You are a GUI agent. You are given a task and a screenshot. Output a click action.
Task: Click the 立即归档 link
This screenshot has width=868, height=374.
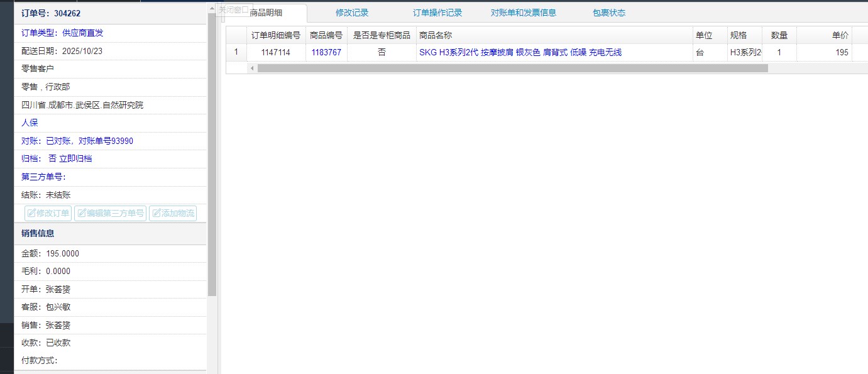coord(75,158)
